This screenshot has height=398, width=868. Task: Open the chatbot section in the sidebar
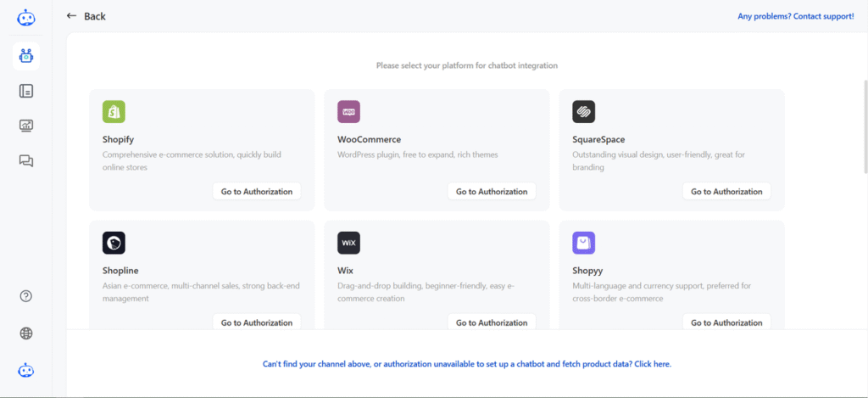(x=26, y=56)
